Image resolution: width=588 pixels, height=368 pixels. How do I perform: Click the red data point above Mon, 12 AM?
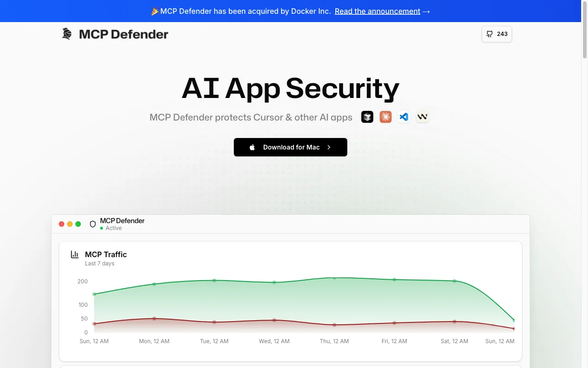(x=154, y=318)
